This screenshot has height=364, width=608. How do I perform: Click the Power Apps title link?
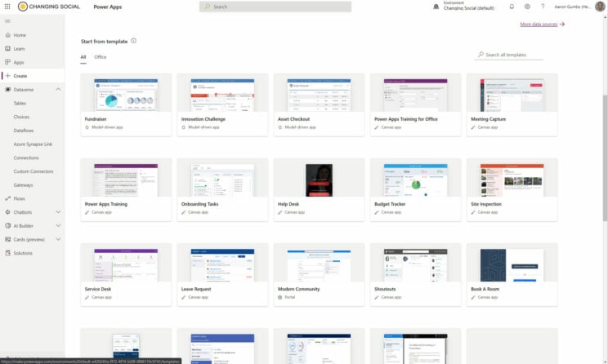pos(107,7)
